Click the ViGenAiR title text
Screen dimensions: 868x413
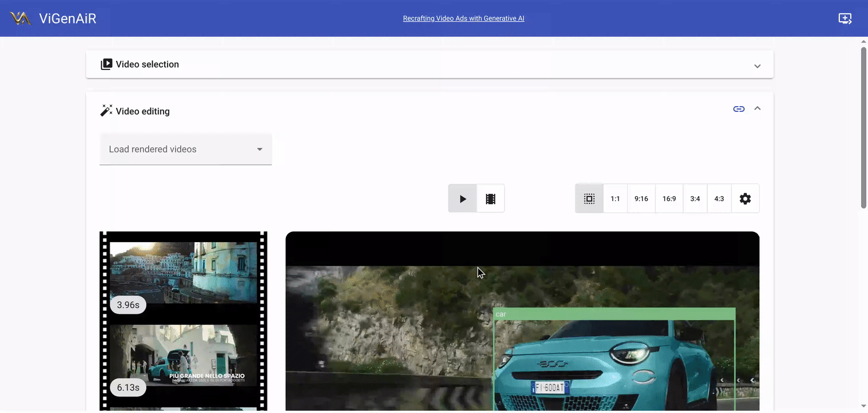coord(68,18)
